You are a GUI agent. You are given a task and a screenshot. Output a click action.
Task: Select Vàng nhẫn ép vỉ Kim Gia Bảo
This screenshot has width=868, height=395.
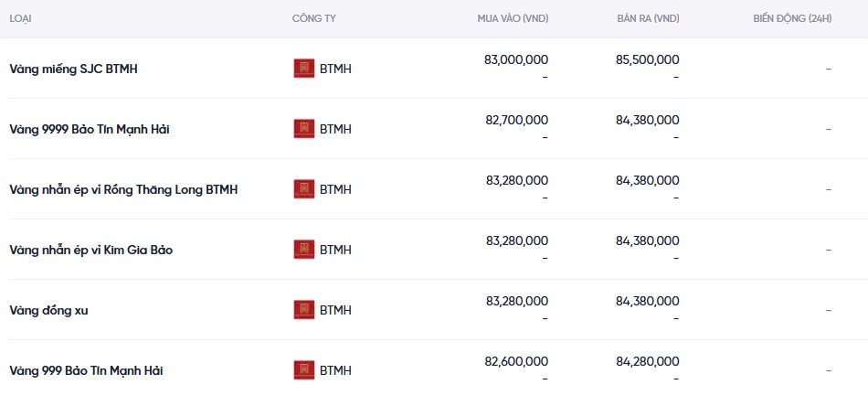90,250
